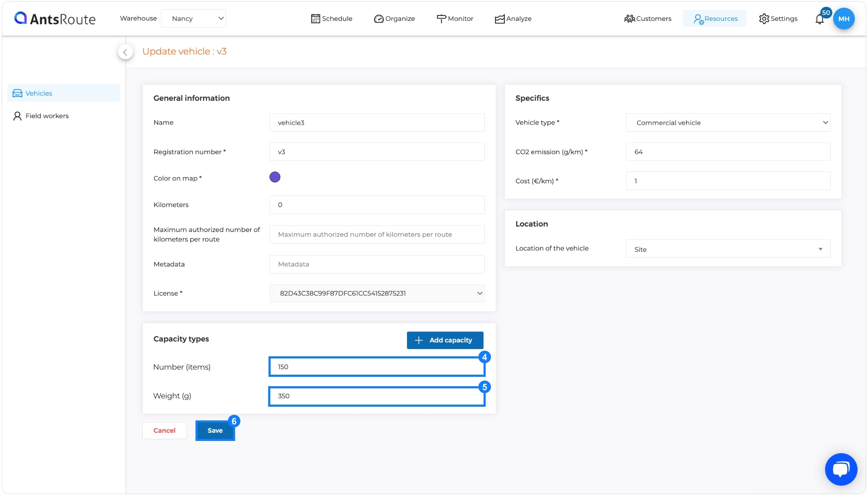Click the 'Update vehicle : v3' heading
Screen dimensions: 868x495
184,52
